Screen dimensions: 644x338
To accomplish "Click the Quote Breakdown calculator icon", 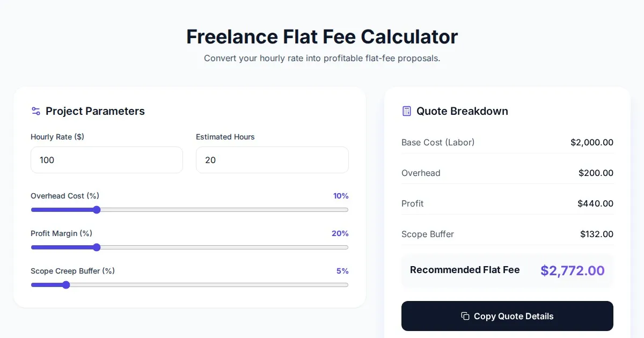I will coord(407,111).
